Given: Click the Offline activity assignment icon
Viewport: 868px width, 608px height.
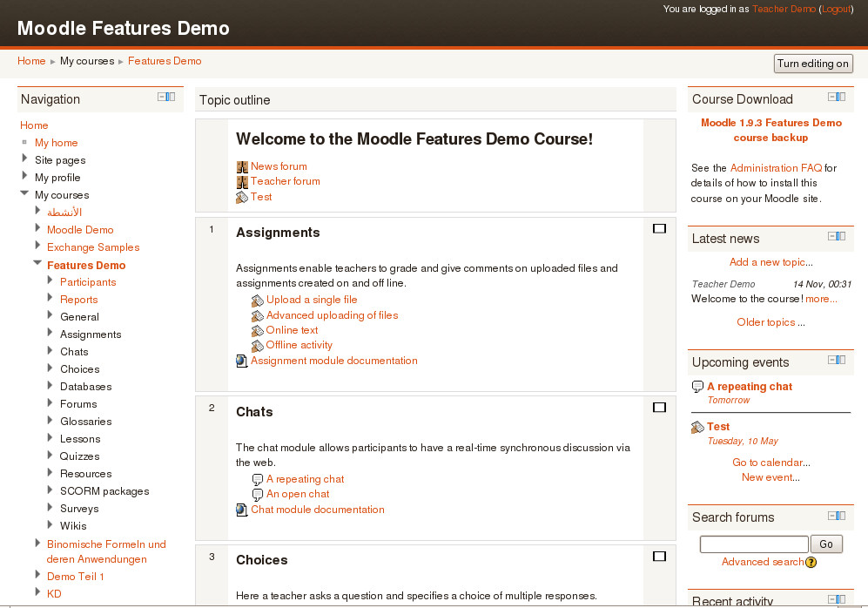Looking at the screenshot, I should [258, 346].
